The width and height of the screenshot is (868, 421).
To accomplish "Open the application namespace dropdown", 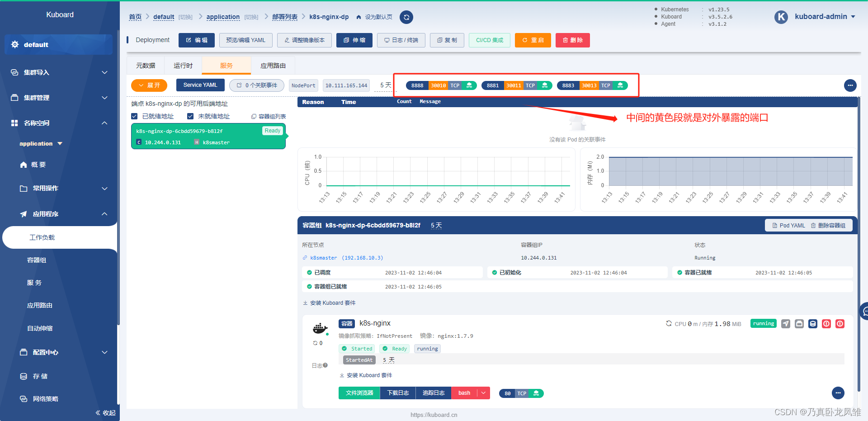I will (41, 144).
